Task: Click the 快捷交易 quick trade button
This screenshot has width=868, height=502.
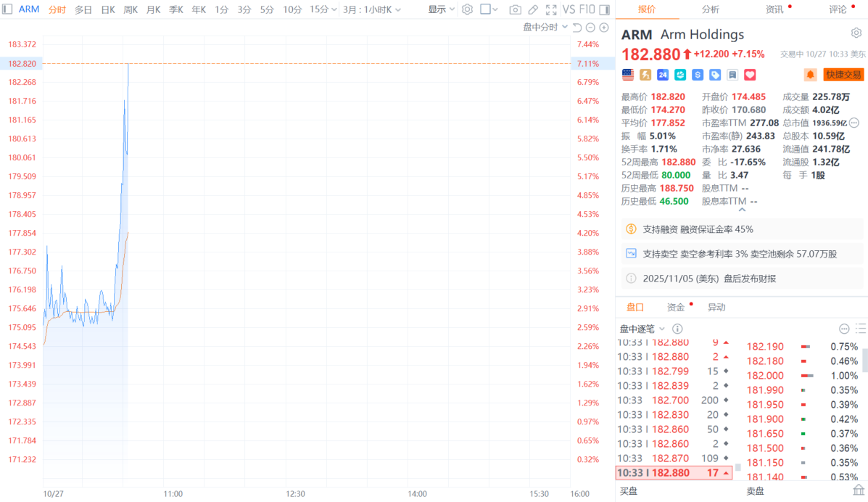Action: click(843, 75)
